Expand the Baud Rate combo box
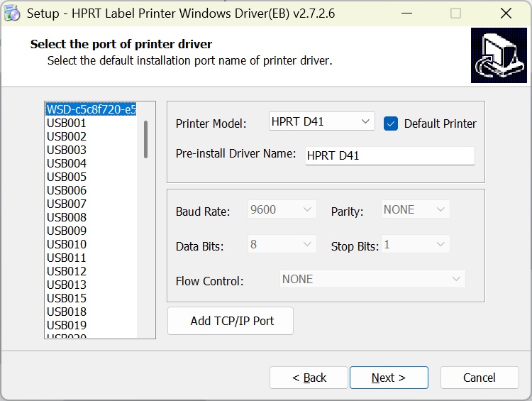 click(x=282, y=210)
